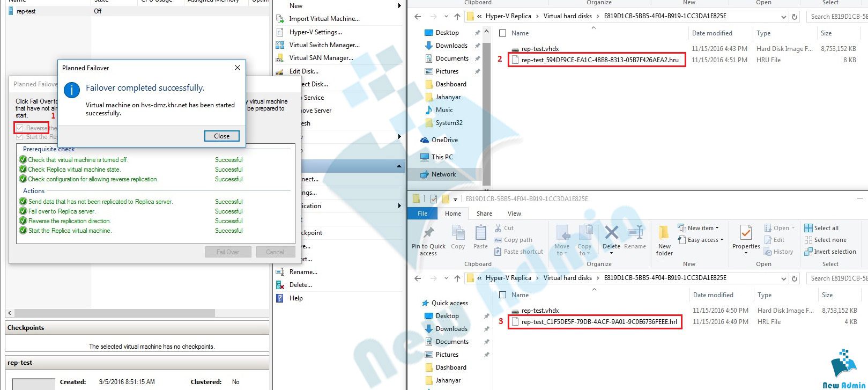
Task: Switch to the Share ribbon tab
Action: (x=484, y=214)
